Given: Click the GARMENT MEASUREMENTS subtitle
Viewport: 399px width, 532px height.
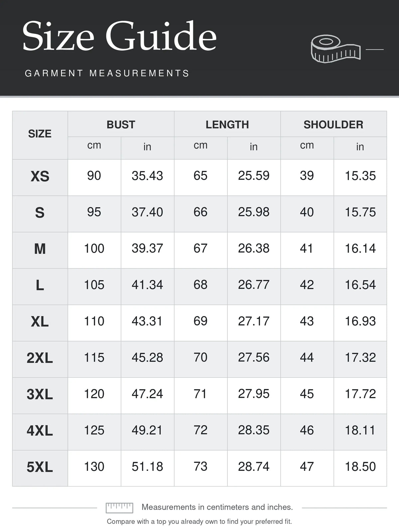Looking at the screenshot, I should coord(107,73).
